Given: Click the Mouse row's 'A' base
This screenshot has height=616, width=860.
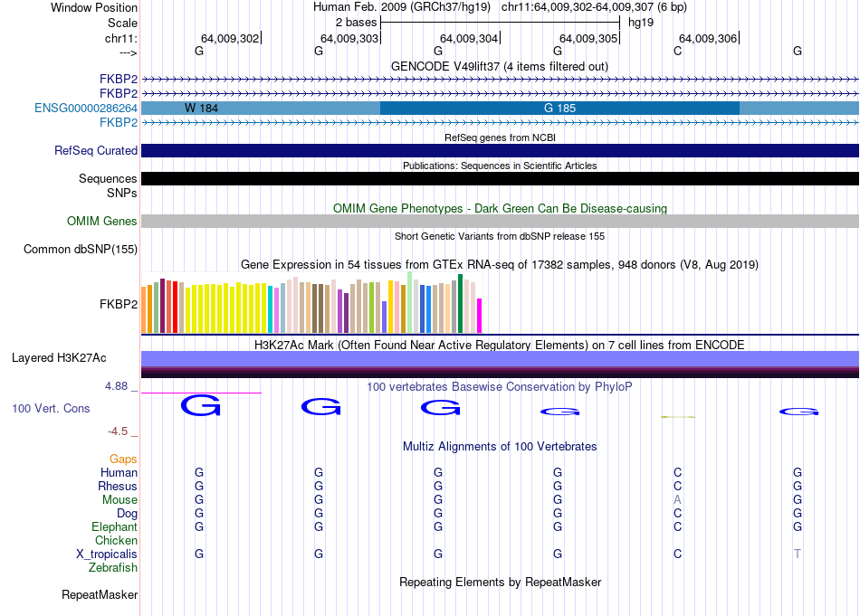Looking at the screenshot, I should click(677, 500).
